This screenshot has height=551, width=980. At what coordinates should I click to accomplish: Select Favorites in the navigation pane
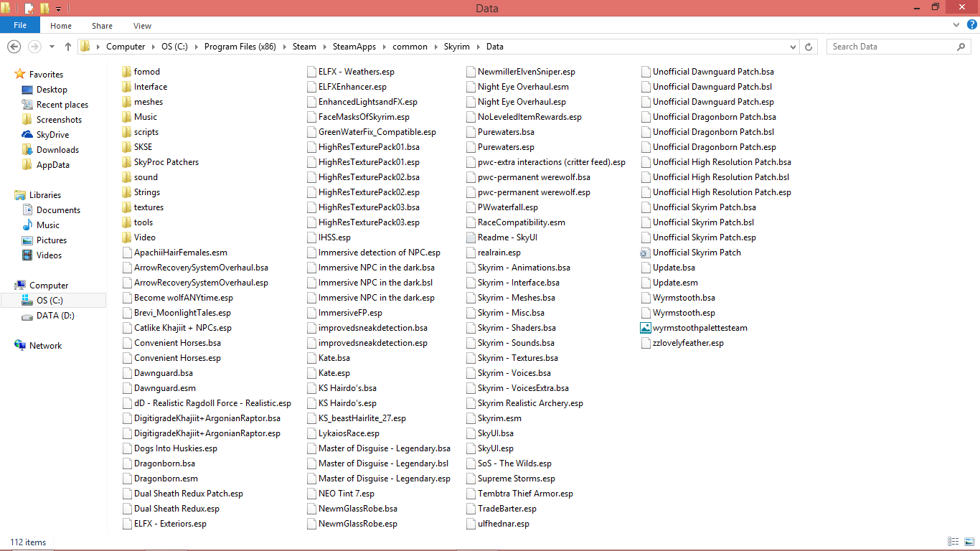point(46,75)
